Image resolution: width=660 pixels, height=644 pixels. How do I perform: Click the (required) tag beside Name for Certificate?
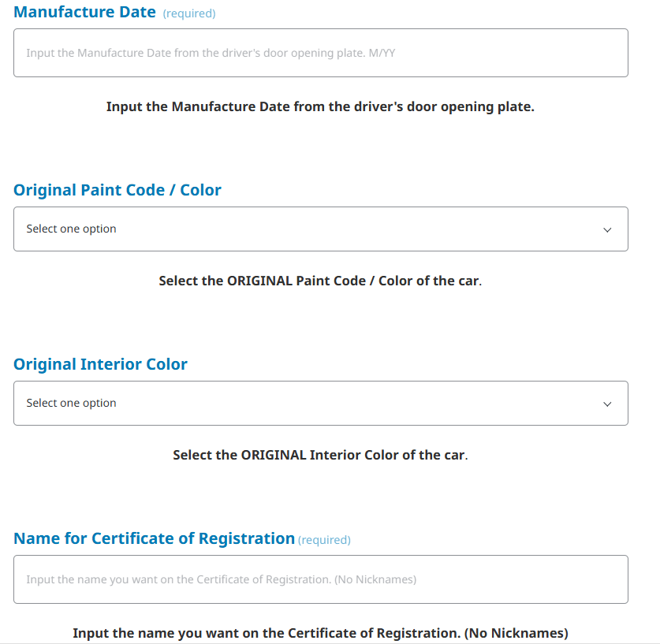click(324, 540)
